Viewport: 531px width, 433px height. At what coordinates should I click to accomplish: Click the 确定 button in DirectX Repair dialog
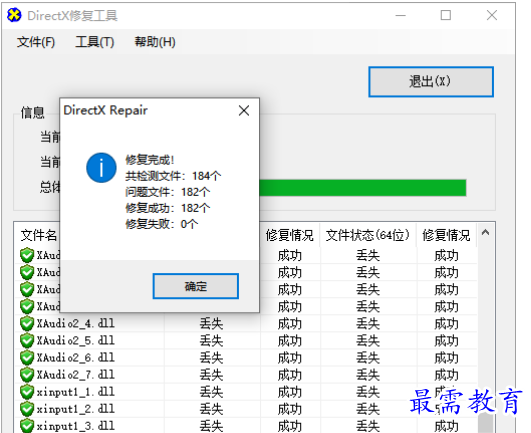pyautogui.click(x=195, y=286)
